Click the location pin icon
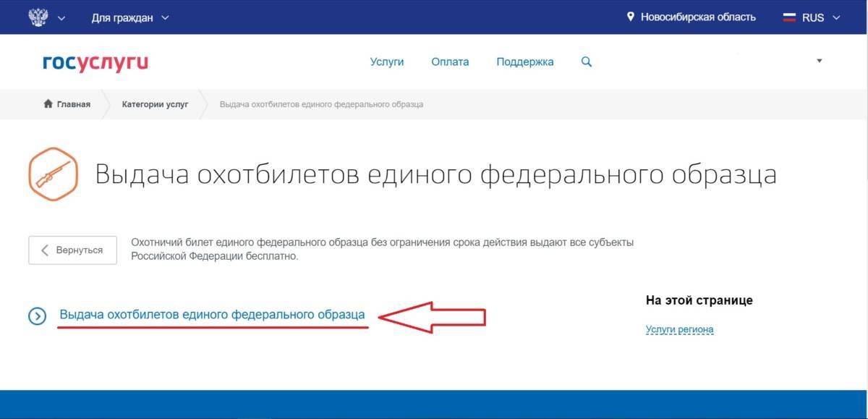 [x=630, y=17]
